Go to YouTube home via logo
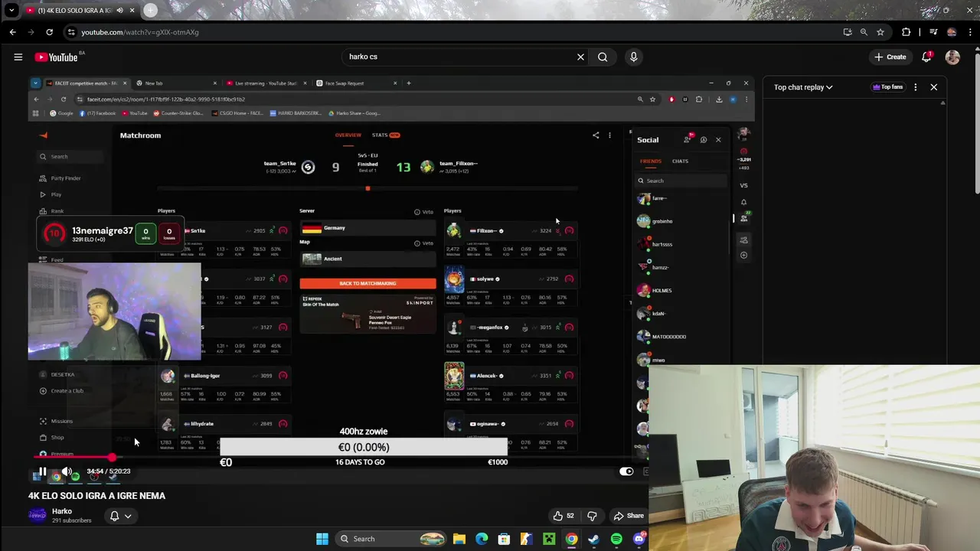The width and height of the screenshot is (980, 551). tap(56, 57)
